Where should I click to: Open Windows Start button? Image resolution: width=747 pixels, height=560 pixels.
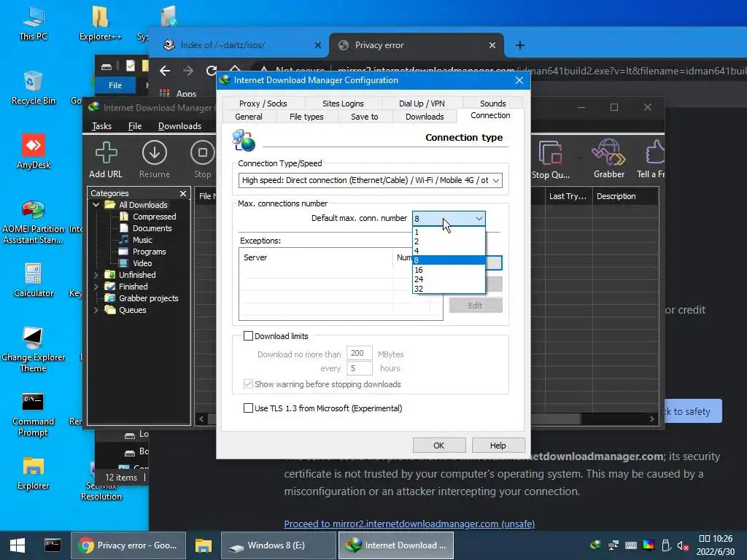pyautogui.click(x=18, y=545)
